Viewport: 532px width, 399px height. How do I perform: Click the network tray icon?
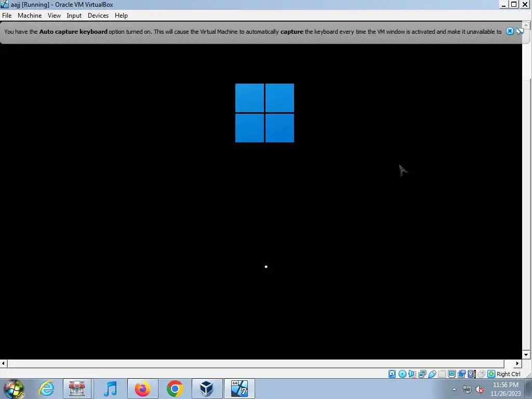(467, 390)
